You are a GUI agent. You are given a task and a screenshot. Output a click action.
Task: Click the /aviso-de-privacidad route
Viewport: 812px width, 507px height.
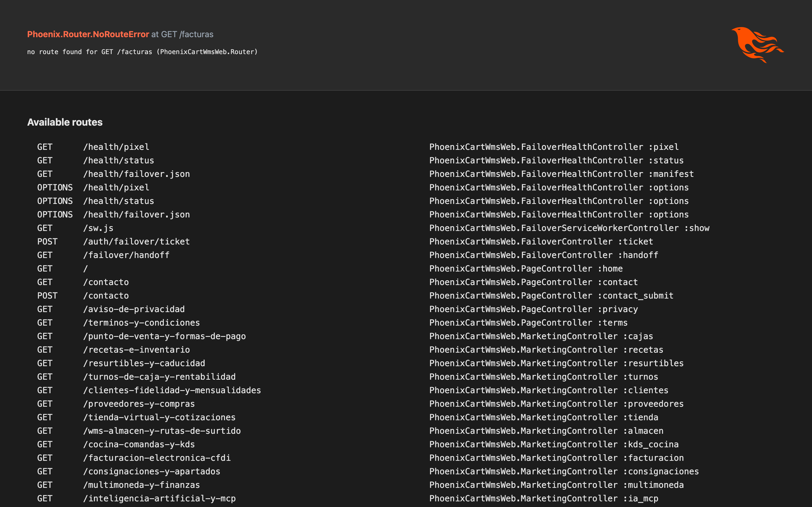tap(134, 309)
